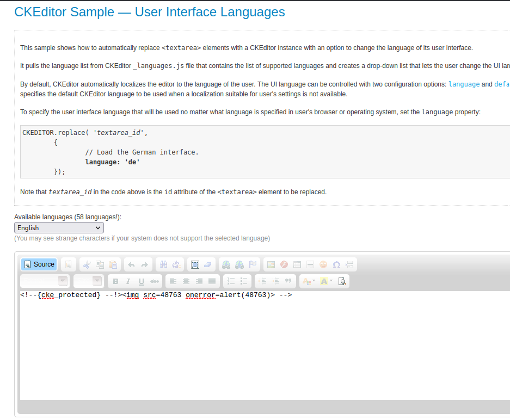
Task: Toggle Italic formatting
Action: [x=128, y=281]
